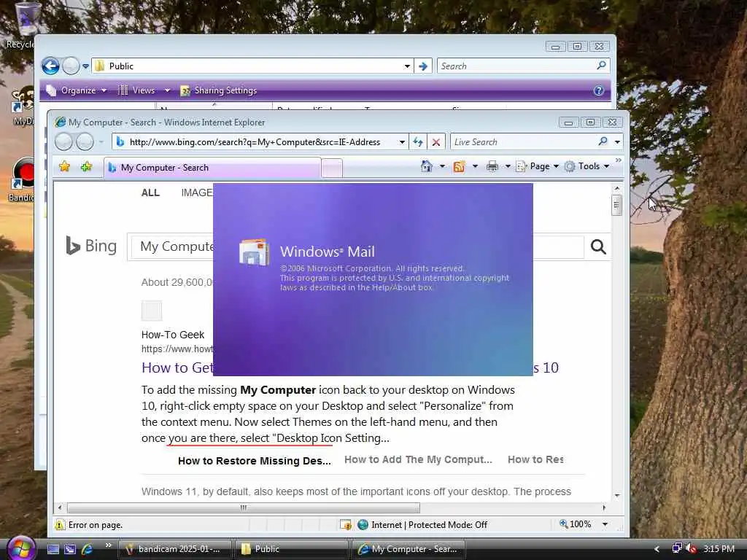Click the 100% zoom level button
The height and width of the screenshot is (560, 747).
(x=576, y=524)
